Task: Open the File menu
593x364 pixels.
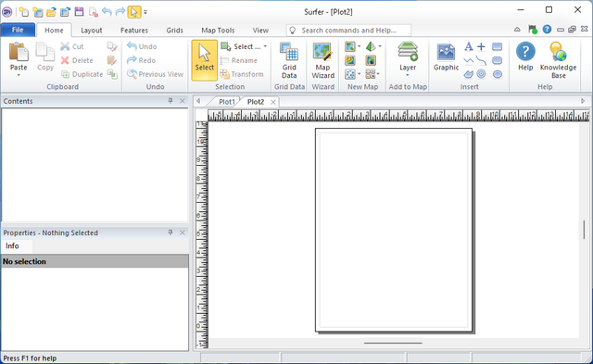Action: coord(18,30)
